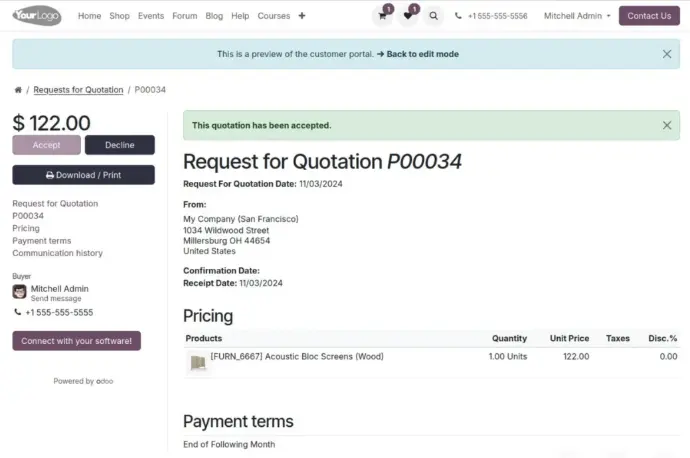
Task: Open the Forum menu item
Action: click(x=184, y=16)
